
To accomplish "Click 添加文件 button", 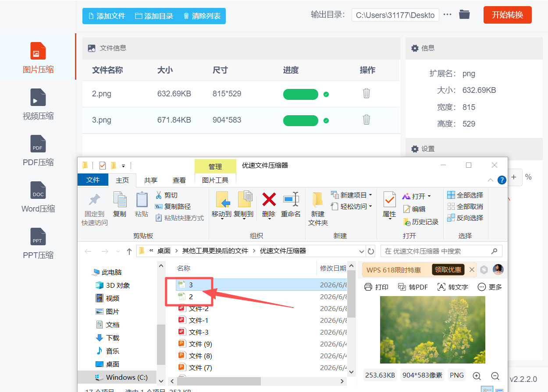I will pyautogui.click(x=107, y=16).
